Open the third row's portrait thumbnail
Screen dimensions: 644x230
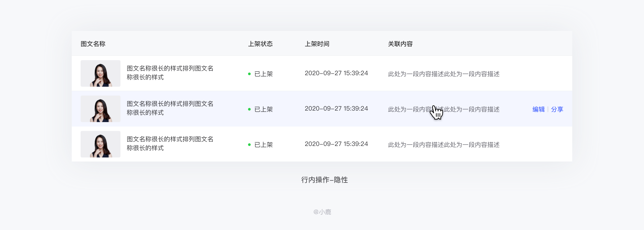point(100,144)
